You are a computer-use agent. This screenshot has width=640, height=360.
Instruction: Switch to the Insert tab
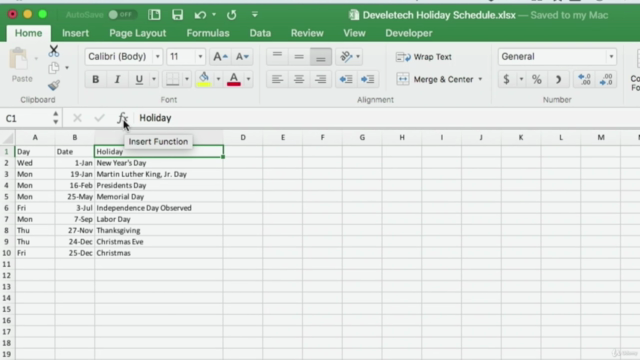pyautogui.click(x=76, y=33)
